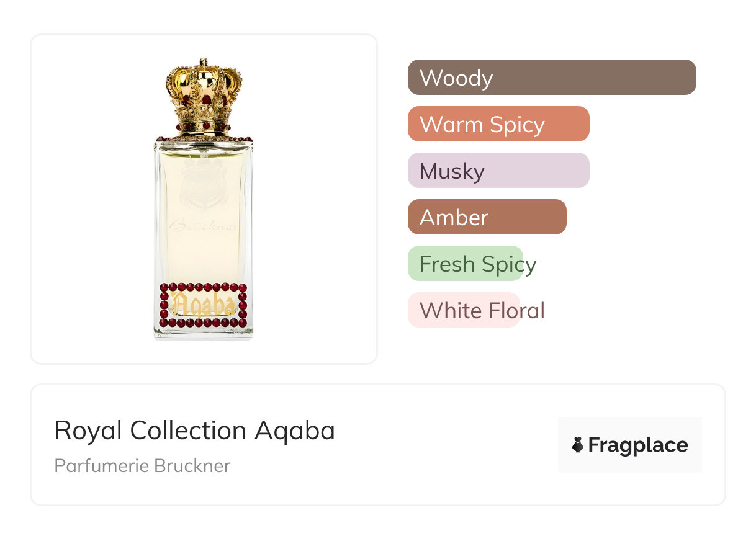Choose the White Floral accord bar
Screen dimensions: 756x536
click(463, 310)
